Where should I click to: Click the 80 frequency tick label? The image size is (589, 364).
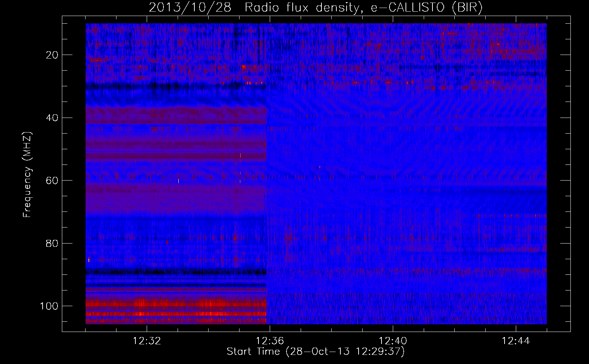pyautogui.click(x=52, y=243)
